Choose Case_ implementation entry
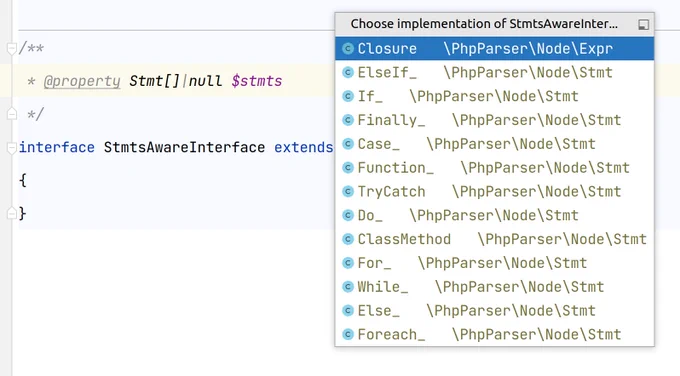Viewport: 680px width, 376px height. tap(494, 144)
